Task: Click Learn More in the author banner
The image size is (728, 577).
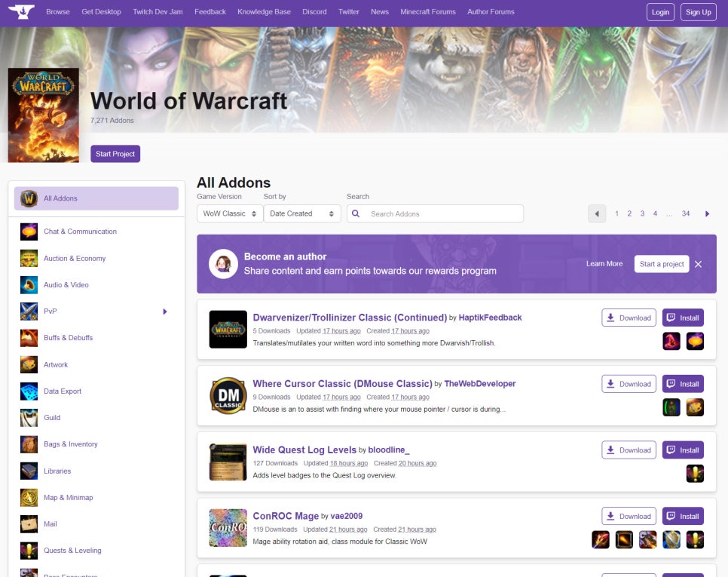Action: tap(604, 264)
